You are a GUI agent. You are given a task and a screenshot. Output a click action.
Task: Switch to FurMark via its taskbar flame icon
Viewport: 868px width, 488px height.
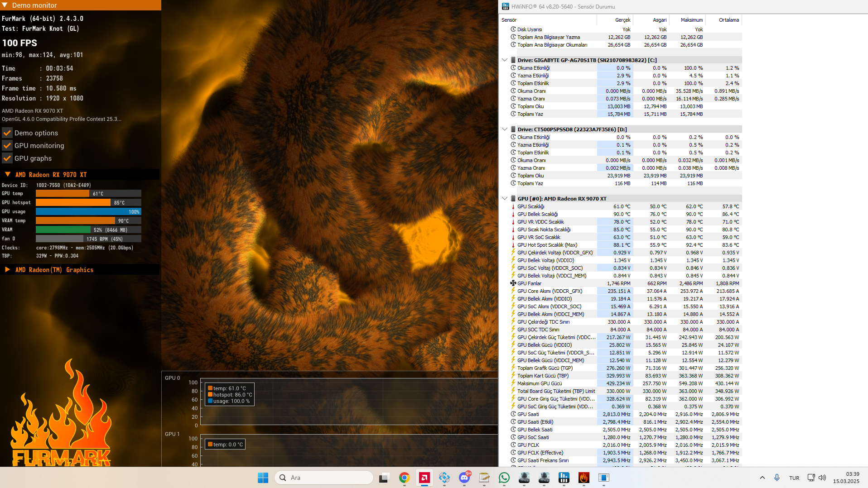click(x=583, y=478)
